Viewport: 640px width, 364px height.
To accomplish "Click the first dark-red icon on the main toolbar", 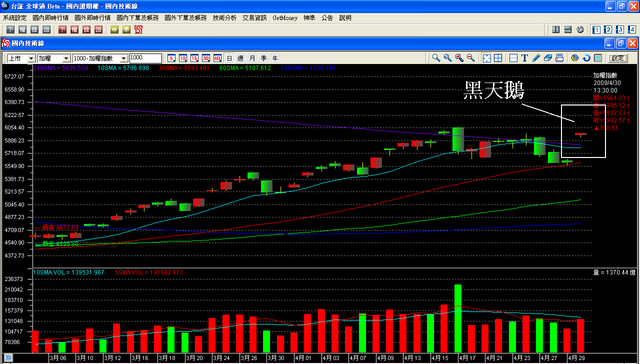I will 62,29.
